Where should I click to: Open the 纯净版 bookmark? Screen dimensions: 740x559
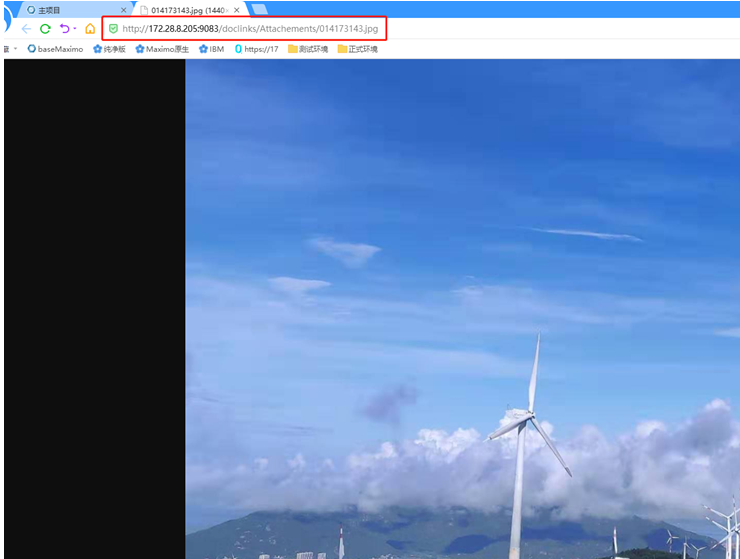pos(109,49)
